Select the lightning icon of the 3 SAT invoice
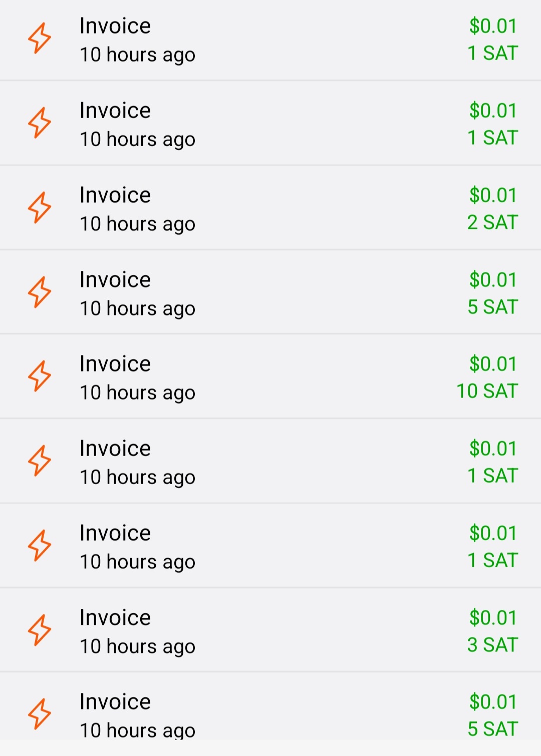The width and height of the screenshot is (541, 756). pos(39,630)
